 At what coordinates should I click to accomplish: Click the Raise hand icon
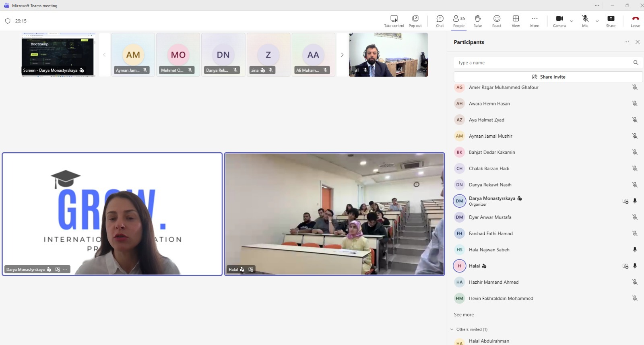pos(478,21)
